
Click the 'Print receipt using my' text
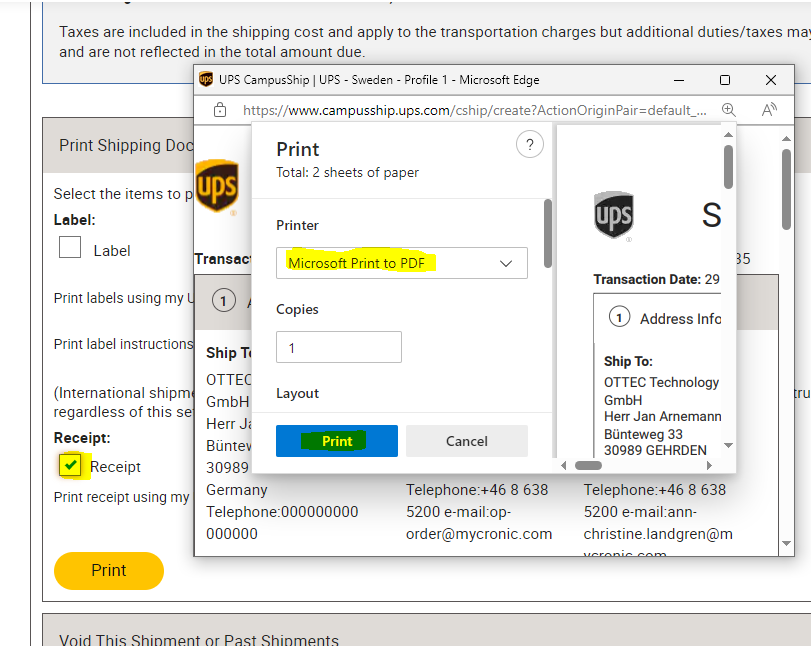pyautogui.click(x=122, y=497)
